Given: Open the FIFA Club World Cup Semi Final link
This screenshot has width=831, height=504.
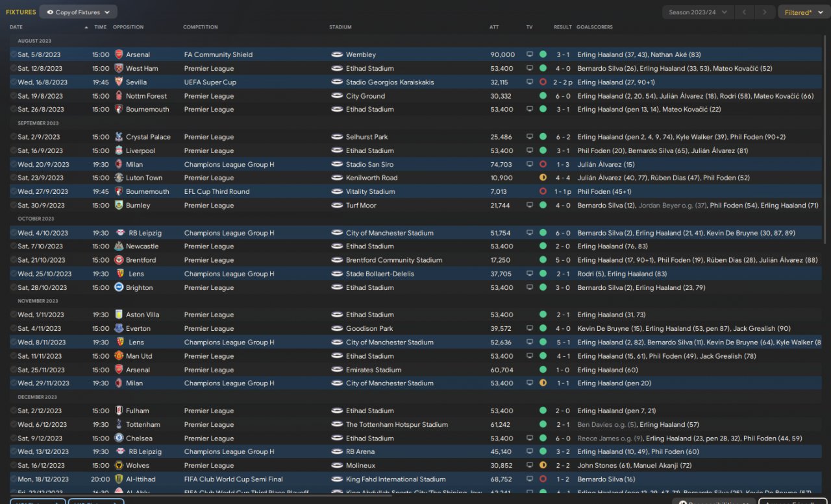Looking at the screenshot, I should 234,479.
